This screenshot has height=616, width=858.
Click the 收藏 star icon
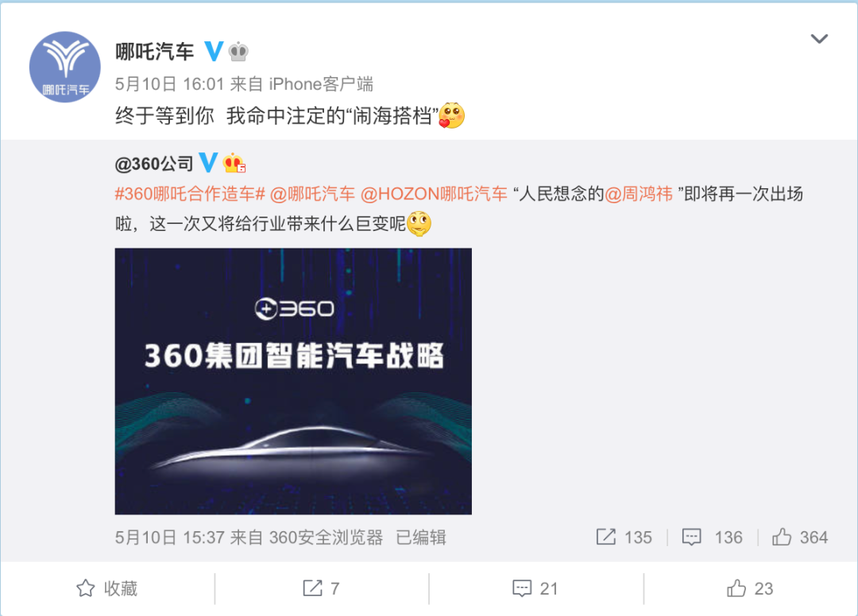click(x=85, y=588)
